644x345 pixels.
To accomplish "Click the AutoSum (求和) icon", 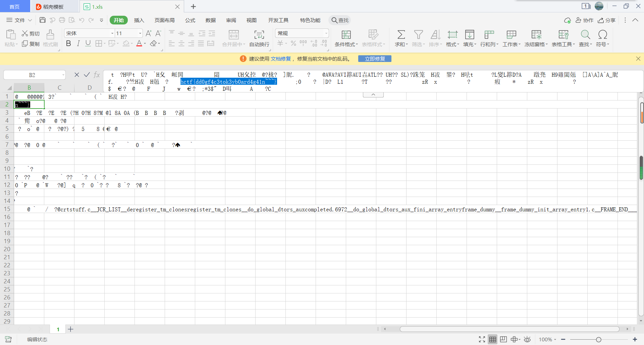I will [401, 35].
